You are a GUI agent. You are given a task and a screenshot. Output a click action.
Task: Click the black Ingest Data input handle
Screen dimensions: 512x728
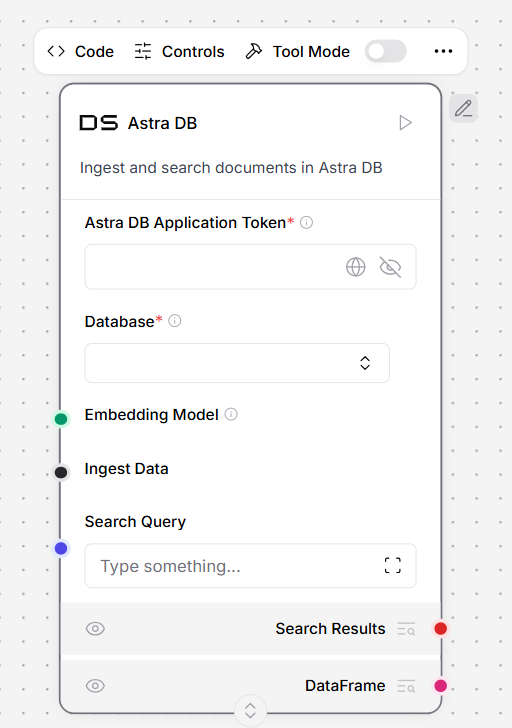click(61, 473)
